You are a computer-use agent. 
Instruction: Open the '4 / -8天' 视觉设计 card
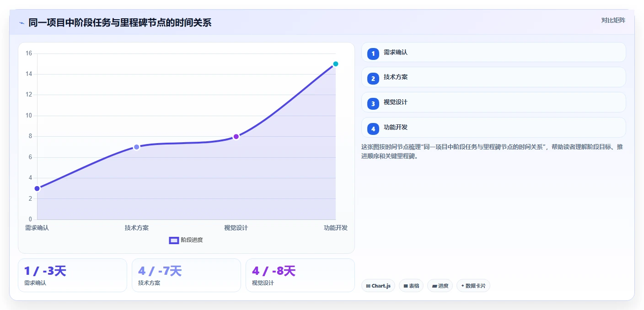[x=300, y=275]
